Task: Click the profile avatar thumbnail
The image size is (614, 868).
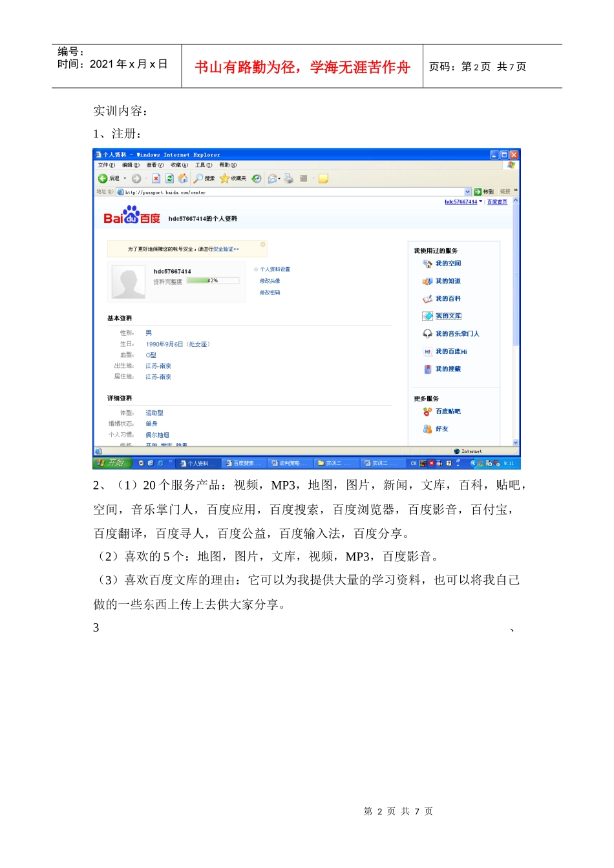Action: (x=129, y=282)
